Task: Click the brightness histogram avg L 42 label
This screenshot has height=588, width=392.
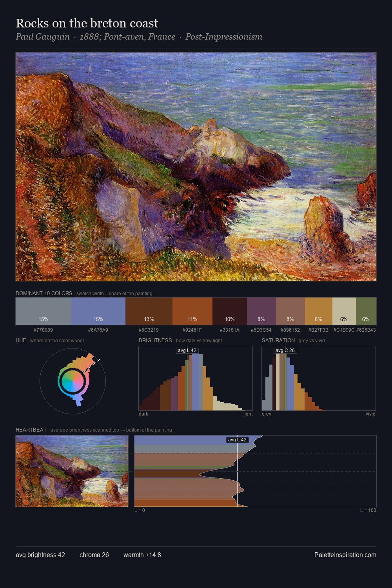Action: pos(187,350)
